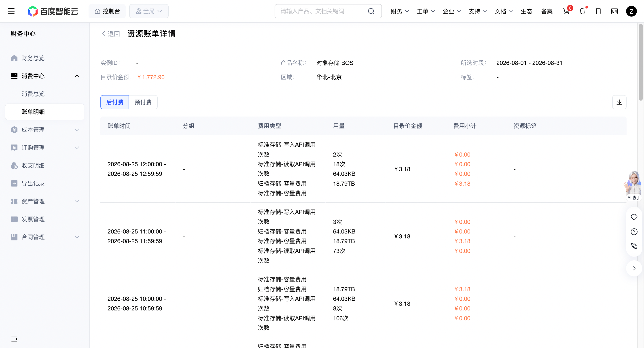Click the 费用小计 column header
The image size is (644, 348).
click(465, 126)
